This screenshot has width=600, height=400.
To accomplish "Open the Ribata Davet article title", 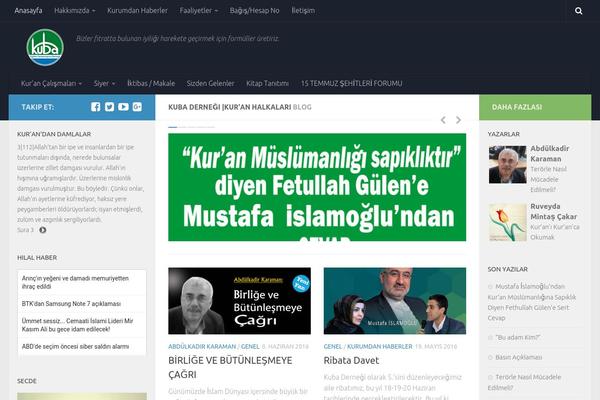I will [351, 360].
